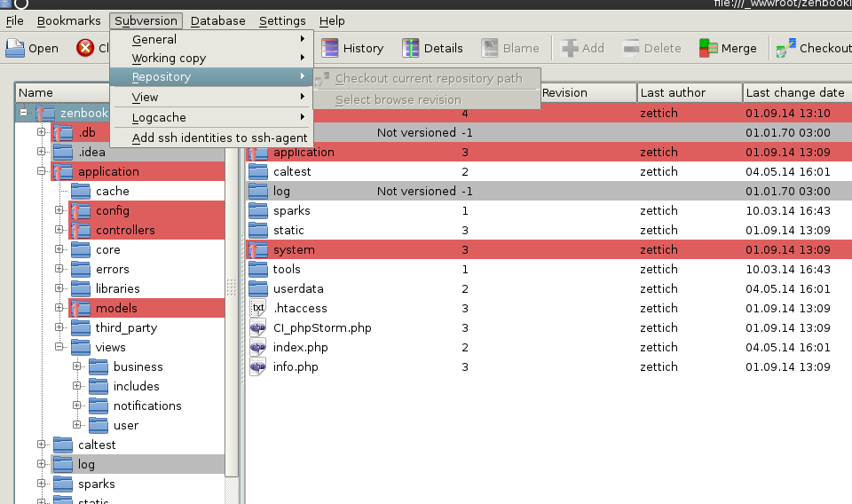Collapse the application folder node

pyautogui.click(x=42, y=171)
